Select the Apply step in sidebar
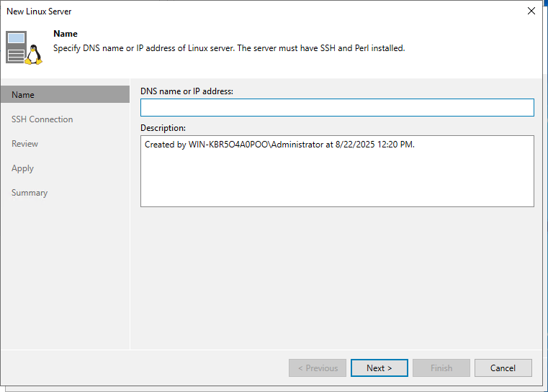This screenshot has width=548, height=392. [x=22, y=168]
